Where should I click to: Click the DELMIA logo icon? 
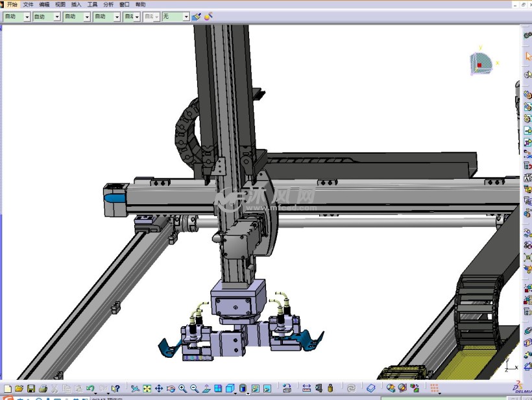tap(522, 388)
